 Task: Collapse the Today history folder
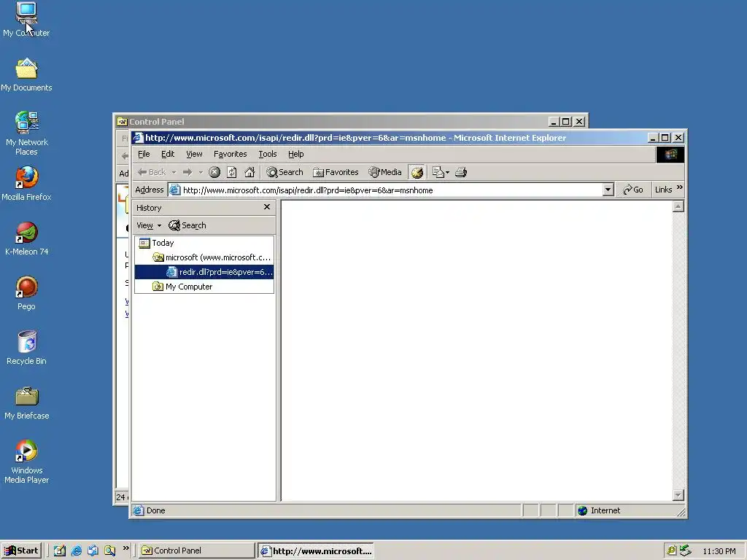click(x=156, y=243)
